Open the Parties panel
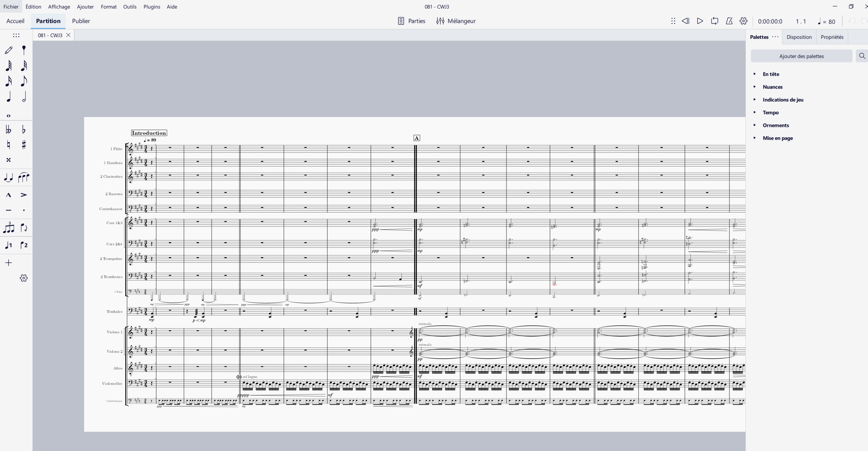This screenshot has width=868, height=451. pyautogui.click(x=412, y=21)
